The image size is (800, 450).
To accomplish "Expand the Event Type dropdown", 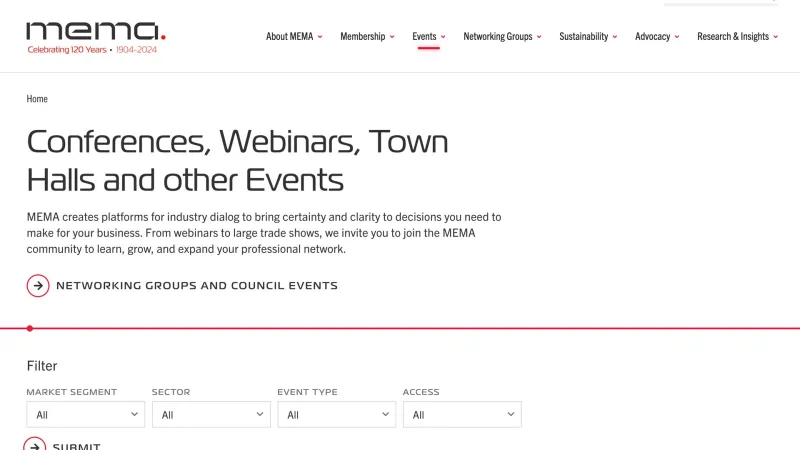I will (337, 414).
